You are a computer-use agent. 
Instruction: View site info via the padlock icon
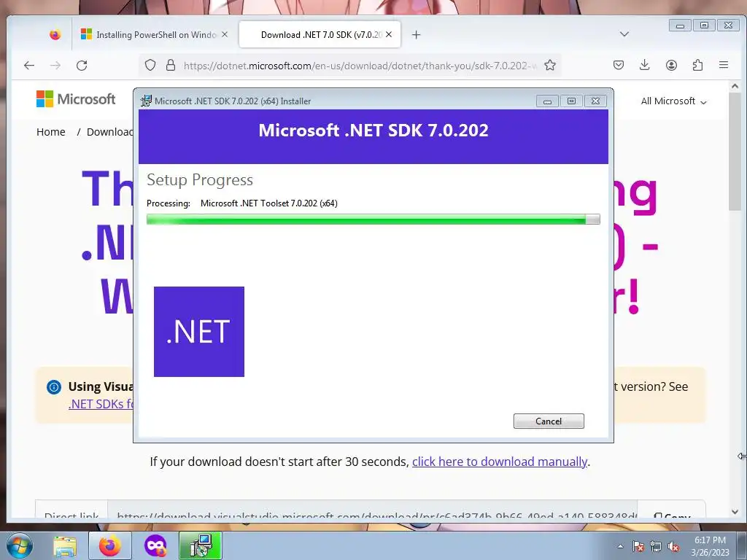click(170, 65)
